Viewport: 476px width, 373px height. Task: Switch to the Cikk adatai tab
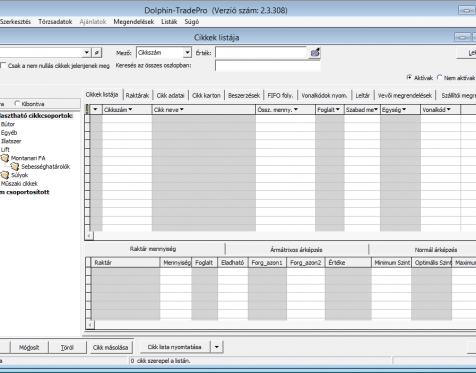point(170,95)
